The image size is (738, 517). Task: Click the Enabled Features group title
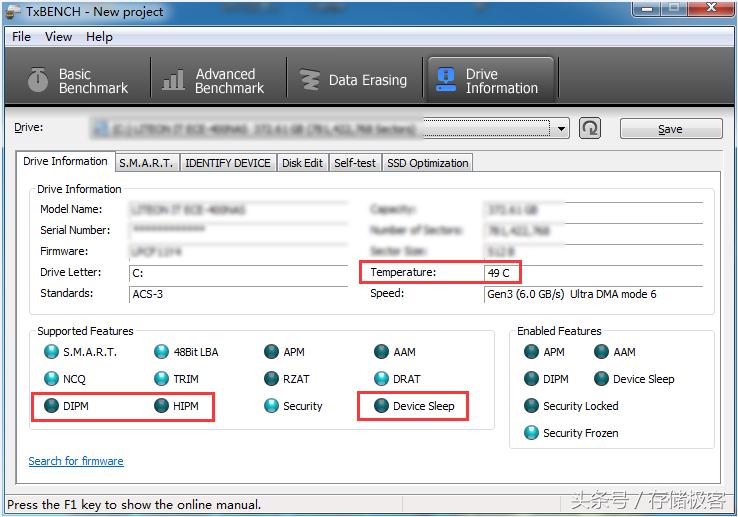(x=559, y=331)
